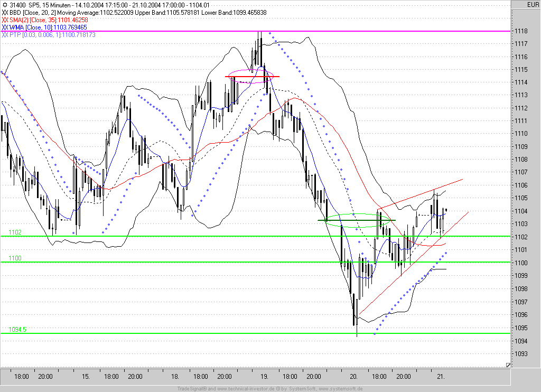Click the 1104 price axis label
Viewport: 541px width, 392px height.
coord(521,211)
